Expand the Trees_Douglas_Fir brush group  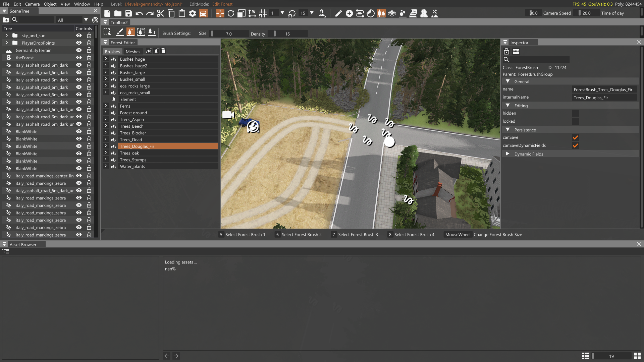point(106,146)
